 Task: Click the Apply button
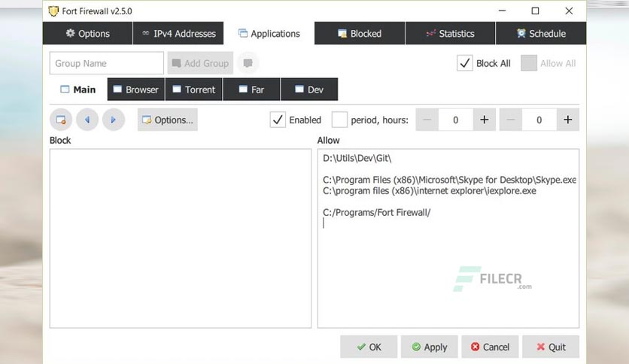pyautogui.click(x=429, y=347)
